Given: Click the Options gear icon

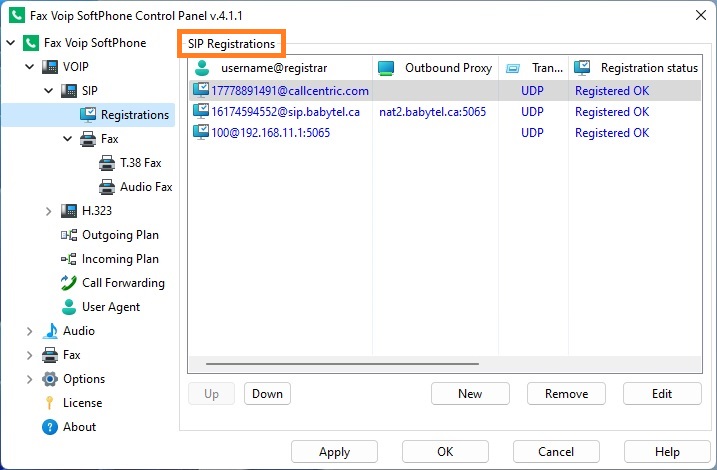Looking at the screenshot, I should 50,379.
